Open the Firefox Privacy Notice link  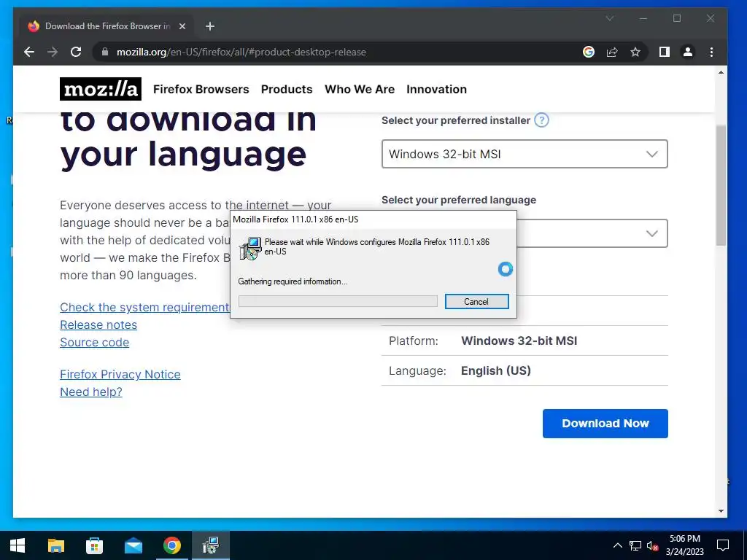[120, 374]
